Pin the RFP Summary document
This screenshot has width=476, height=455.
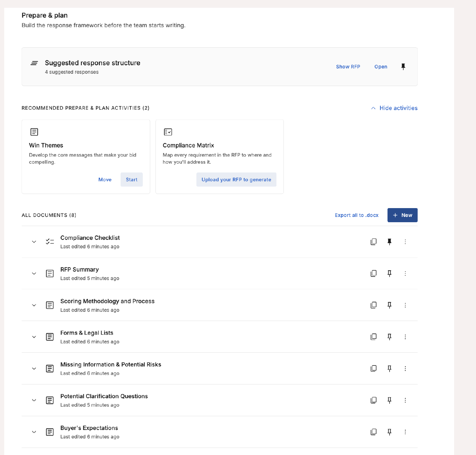(390, 273)
